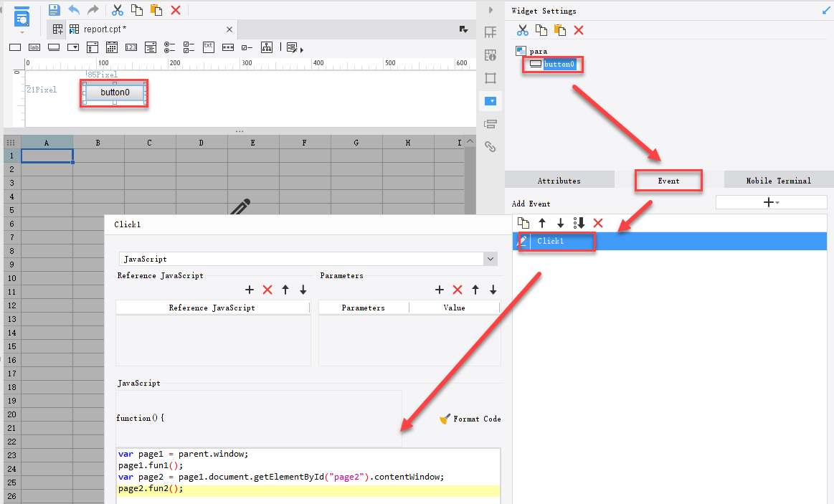The width and height of the screenshot is (834, 504).
Task: Click the pencil edit icon on Click1 row
Action: coord(523,241)
